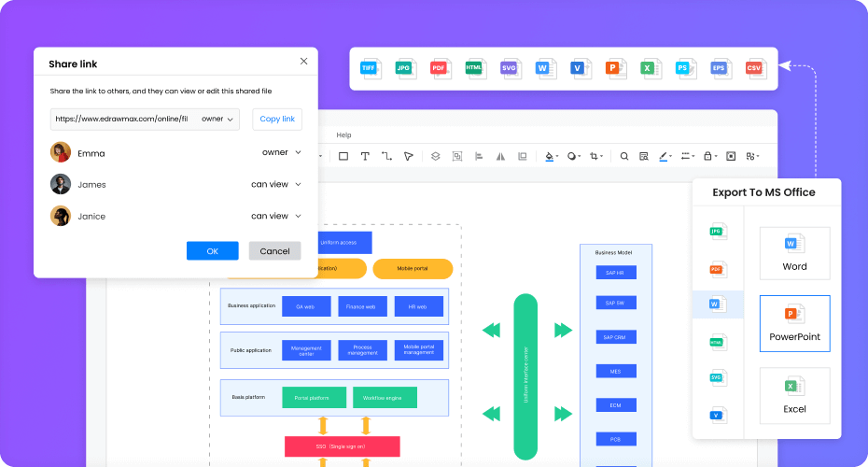Click the bring to front icon
Image resolution: width=868 pixels, height=467 pixels.
click(x=522, y=156)
